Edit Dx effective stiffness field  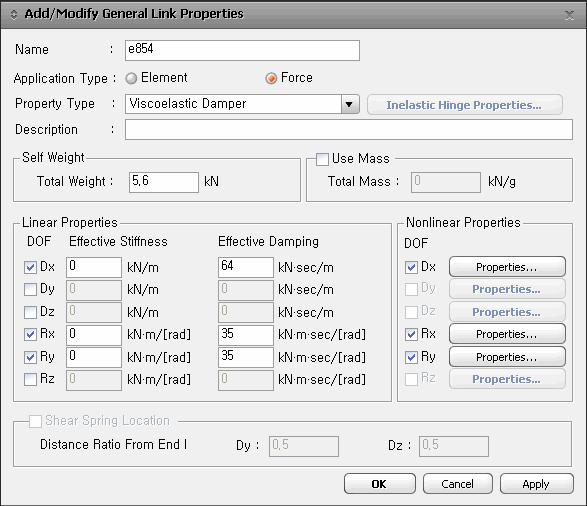tap(94, 267)
